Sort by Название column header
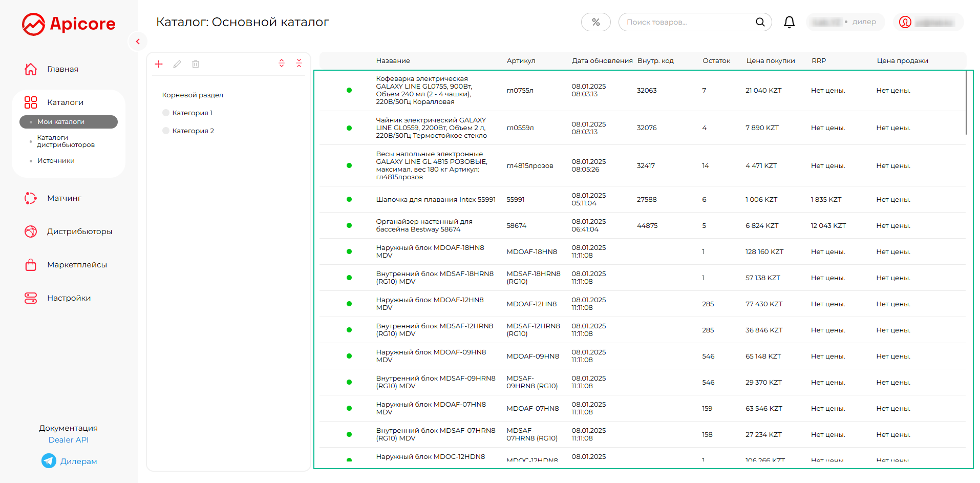 pyautogui.click(x=393, y=61)
